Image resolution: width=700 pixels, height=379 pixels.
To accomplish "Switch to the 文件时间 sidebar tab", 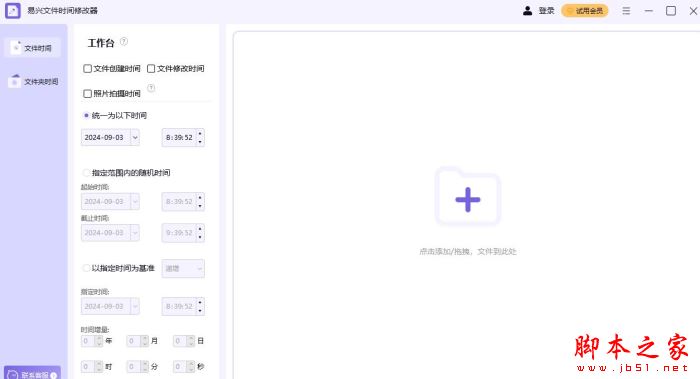I will pos(32,48).
